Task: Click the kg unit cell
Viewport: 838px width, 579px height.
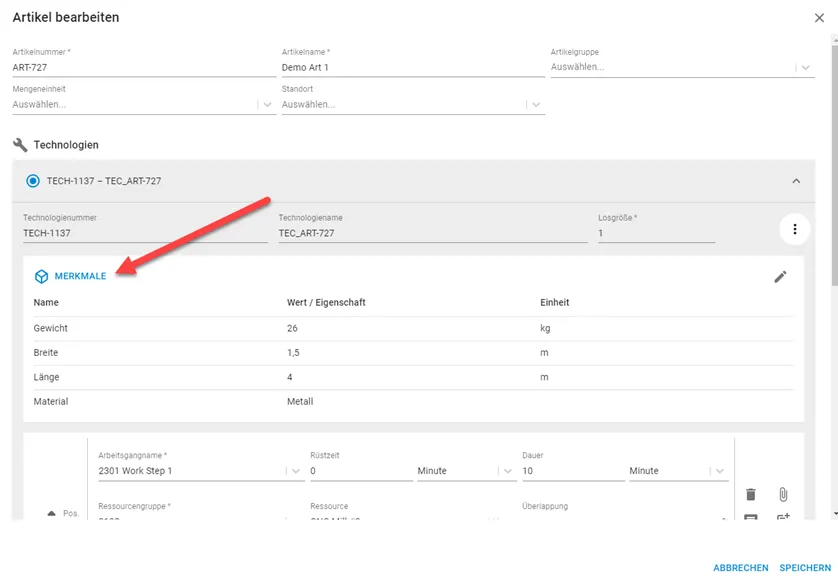Action: pyautogui.click(x=545, y=328)
